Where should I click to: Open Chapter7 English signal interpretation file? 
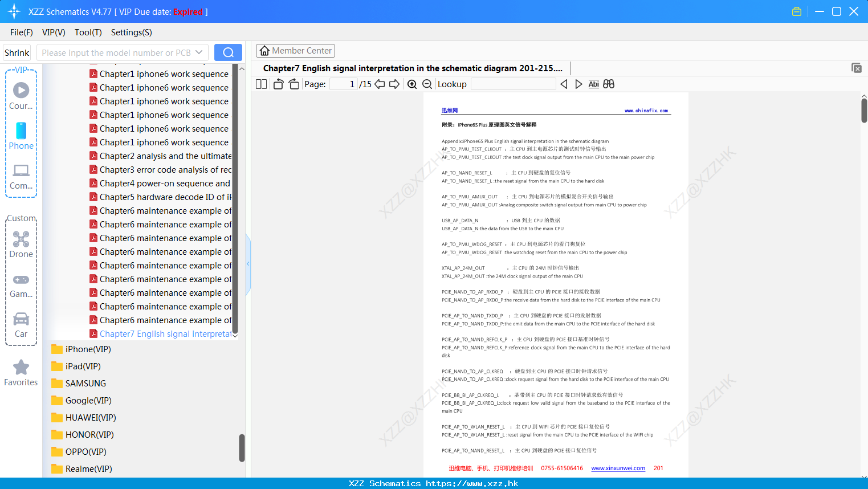tap(160, 334)
